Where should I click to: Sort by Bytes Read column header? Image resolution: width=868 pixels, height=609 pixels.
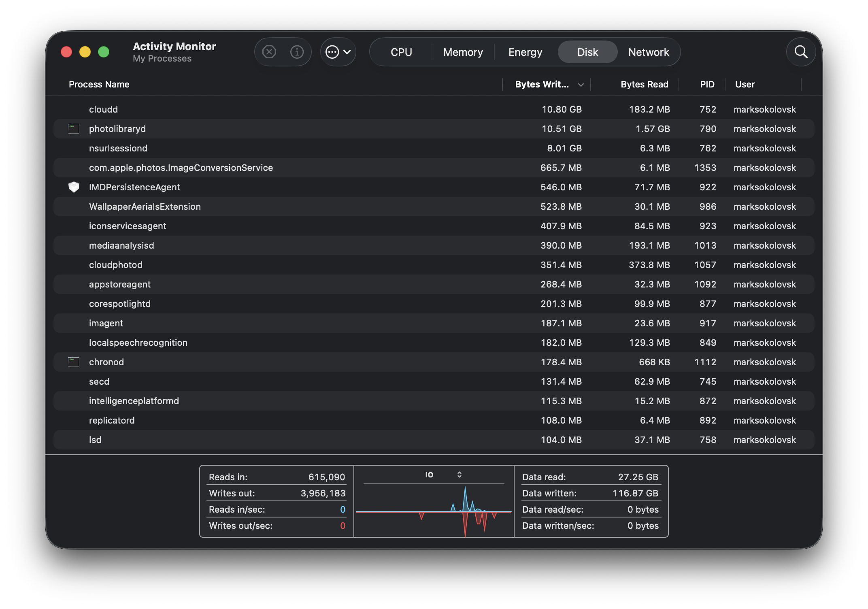(644, 84)
